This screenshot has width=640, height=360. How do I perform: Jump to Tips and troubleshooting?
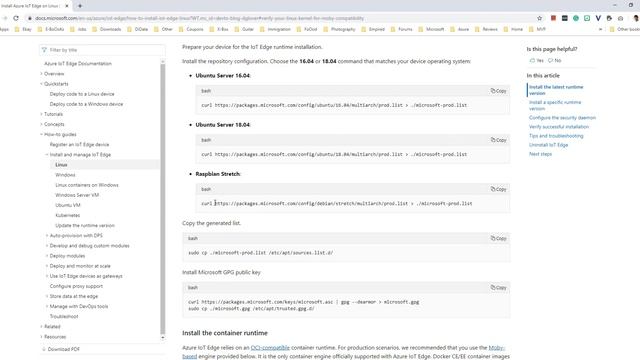tap(556, 136)
